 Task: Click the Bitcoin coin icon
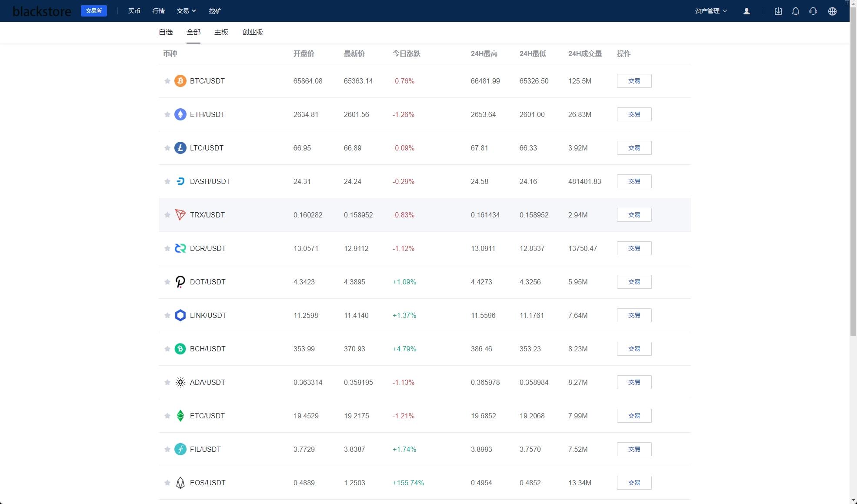pos(180,81)
